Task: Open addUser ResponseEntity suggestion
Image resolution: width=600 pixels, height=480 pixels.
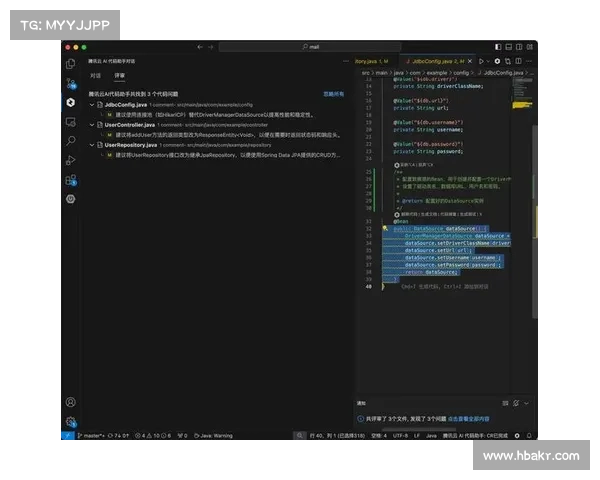Action: pyautogui.click(x=228, y=135)
